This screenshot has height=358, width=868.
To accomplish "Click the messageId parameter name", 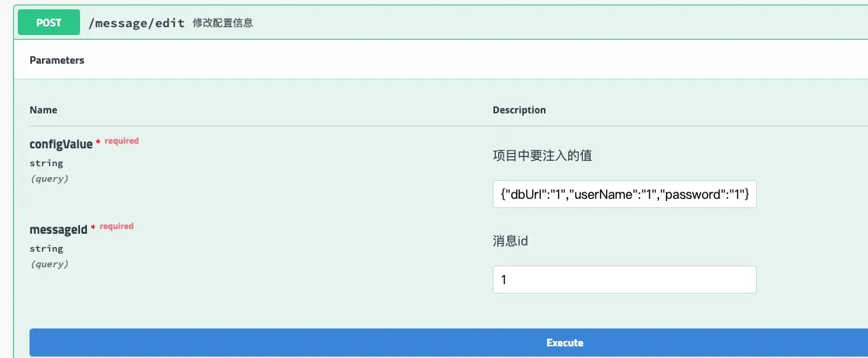I will [59, 230].
